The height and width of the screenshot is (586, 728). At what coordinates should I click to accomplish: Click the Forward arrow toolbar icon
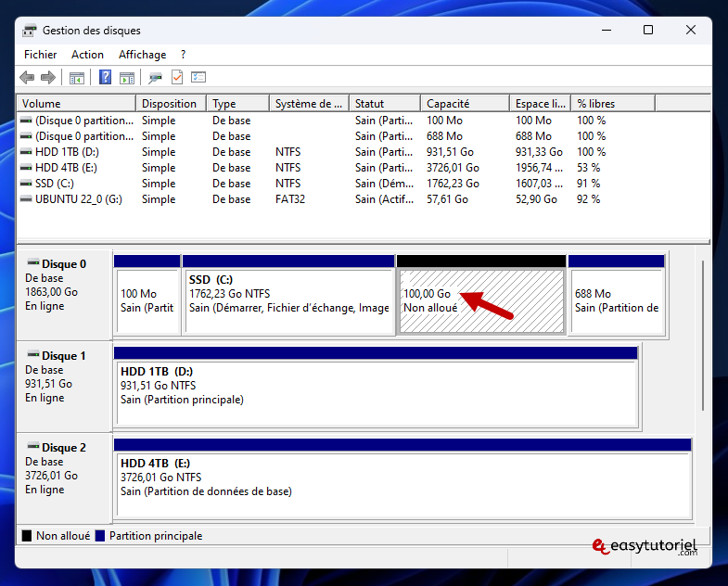(48, 77)
